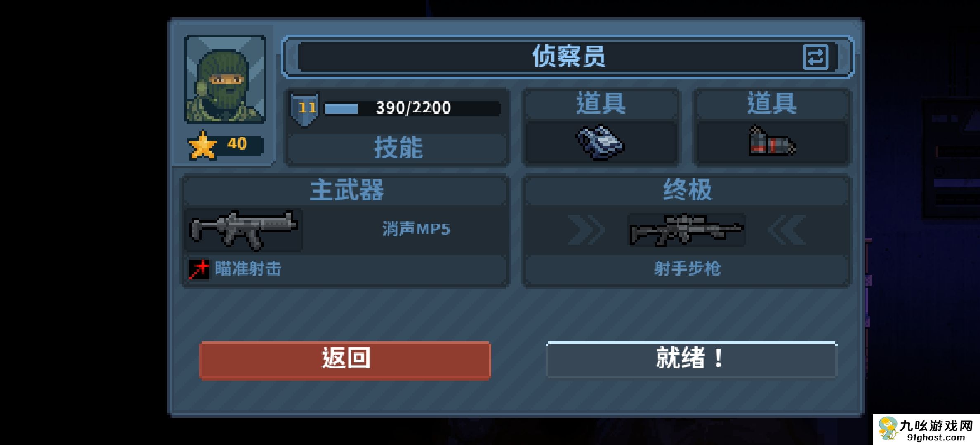Select the 侦察员 class name bar
980x445 pixels.
[x=568, y=57]
